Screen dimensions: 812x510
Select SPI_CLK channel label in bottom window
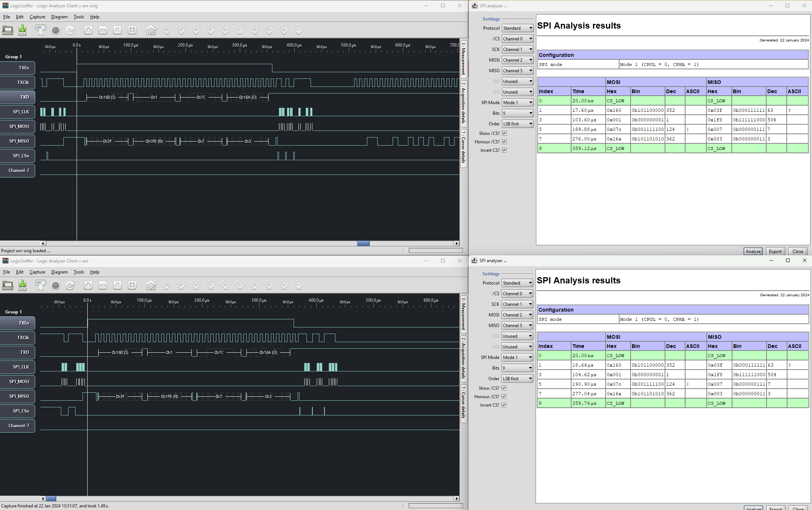(18, 367)
